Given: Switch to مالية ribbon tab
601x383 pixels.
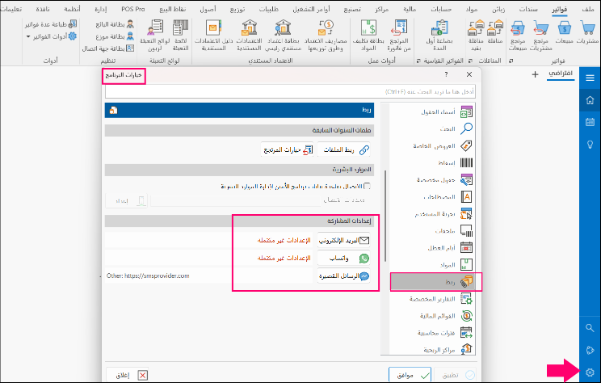Looking at the screenshot, I should [x=409, y=9].
